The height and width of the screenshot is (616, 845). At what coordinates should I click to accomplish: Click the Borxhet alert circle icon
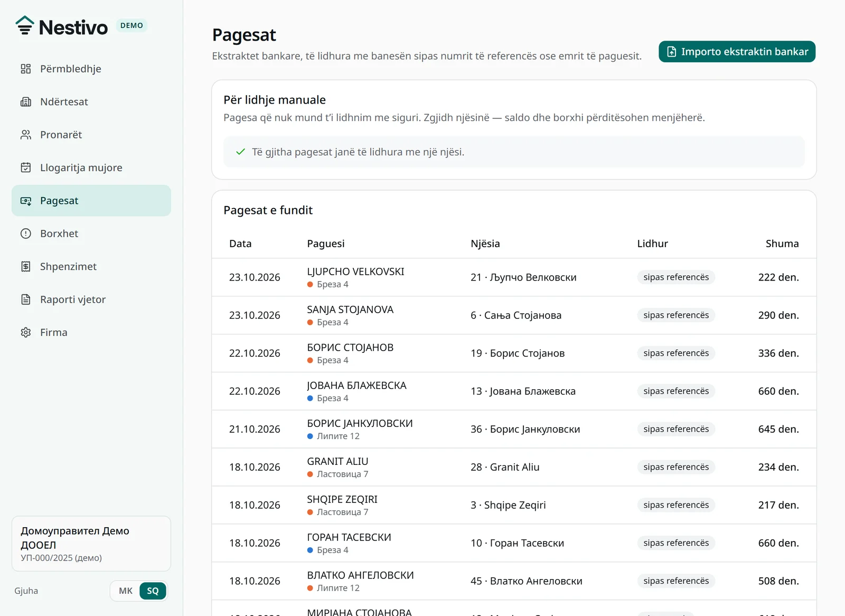(x=26, y=234)
